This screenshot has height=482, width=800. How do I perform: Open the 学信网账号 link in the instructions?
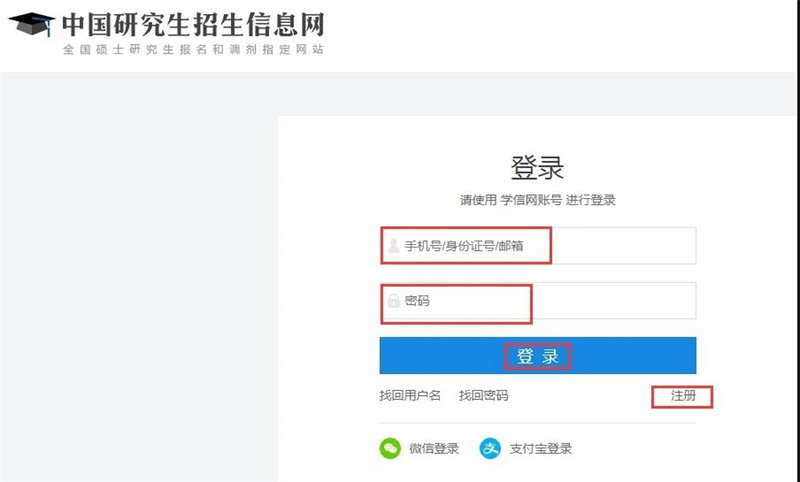point(531,200)
